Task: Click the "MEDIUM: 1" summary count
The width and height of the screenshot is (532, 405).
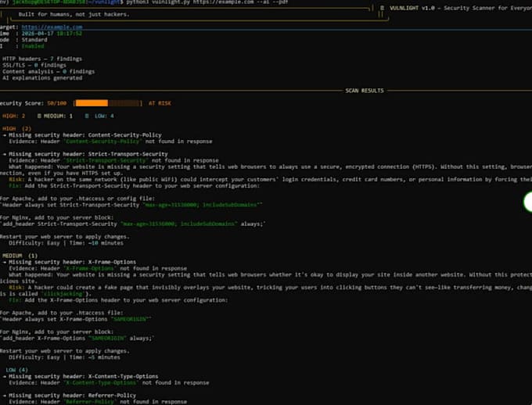Action: [x=58, y=116]
